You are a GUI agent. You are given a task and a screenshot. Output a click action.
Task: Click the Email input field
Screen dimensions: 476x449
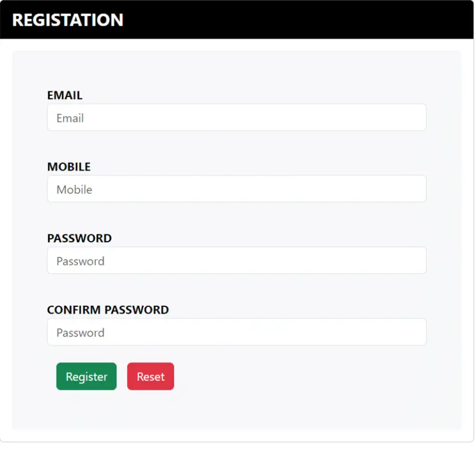tap(236, 118)
